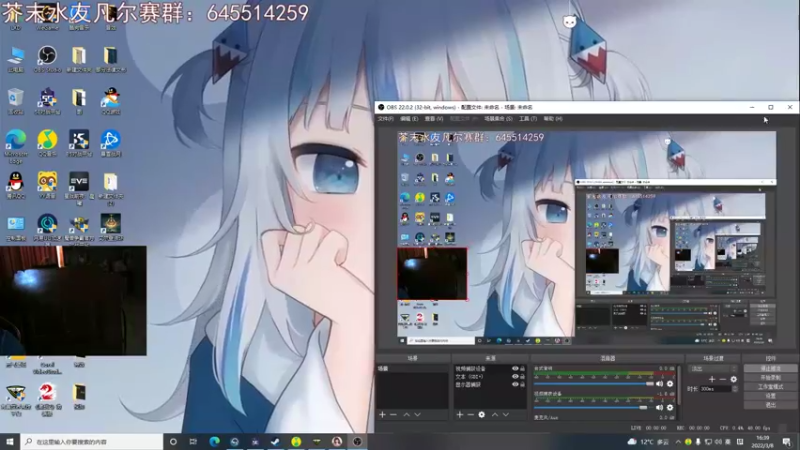Toggle the lock on 显示器捕获 source
The width and height of the screenshot is (800, 450).
[x=522, y=384]
